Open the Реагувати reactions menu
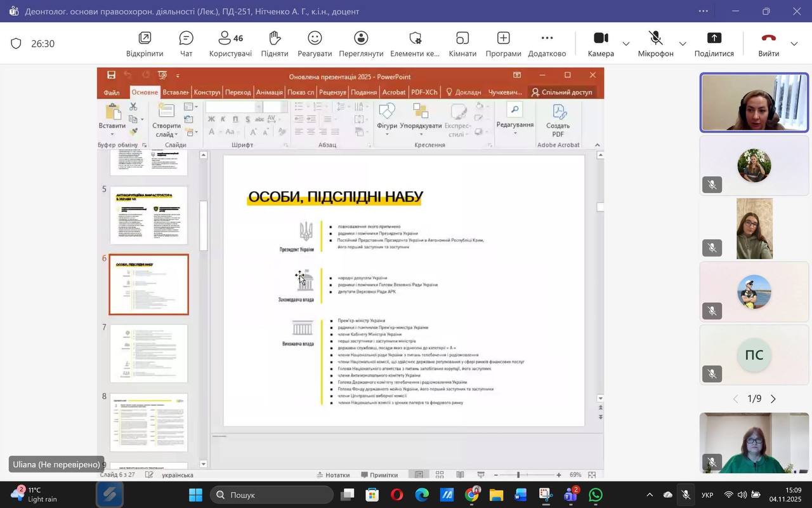812x508 pixels. pyautogui.click(x=315, y=44)
